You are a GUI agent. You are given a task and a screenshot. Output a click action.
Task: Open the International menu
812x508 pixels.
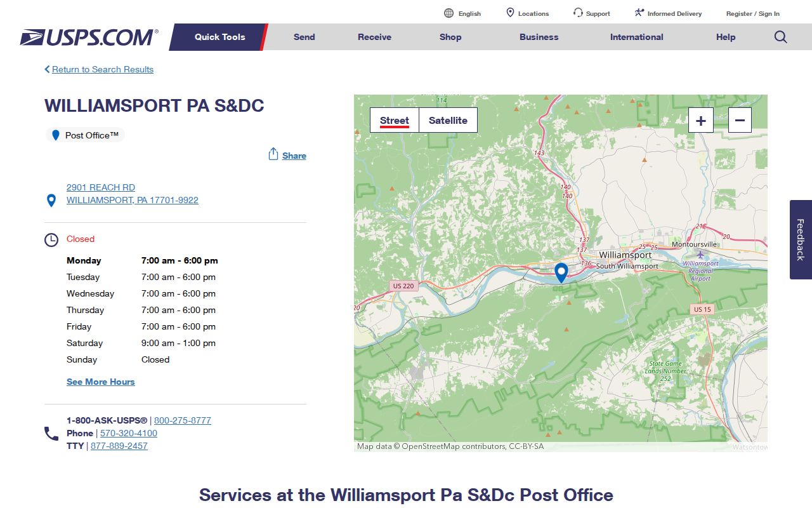(637, 37)
